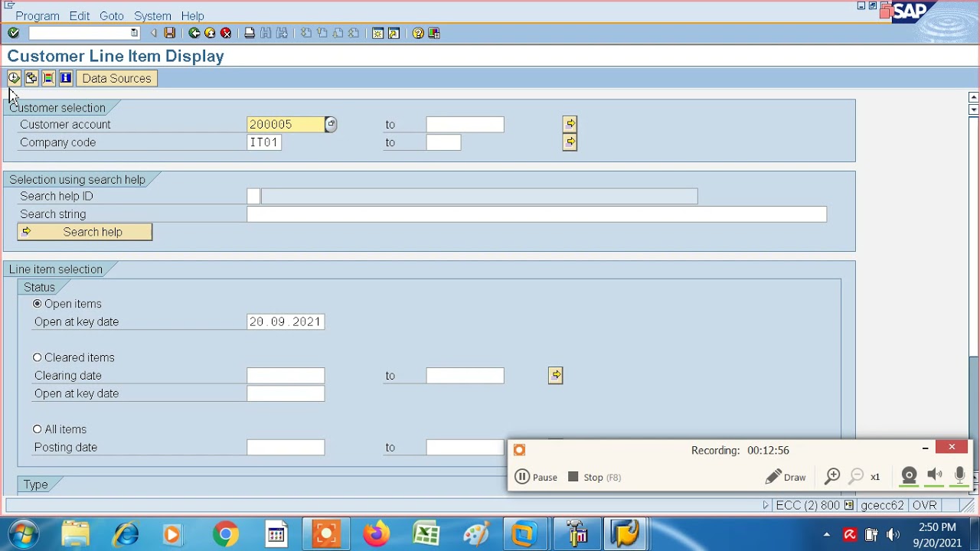Click the Search string input field
Screen dimensions: 980x551
pyautogui.click(x=537, y=214)
